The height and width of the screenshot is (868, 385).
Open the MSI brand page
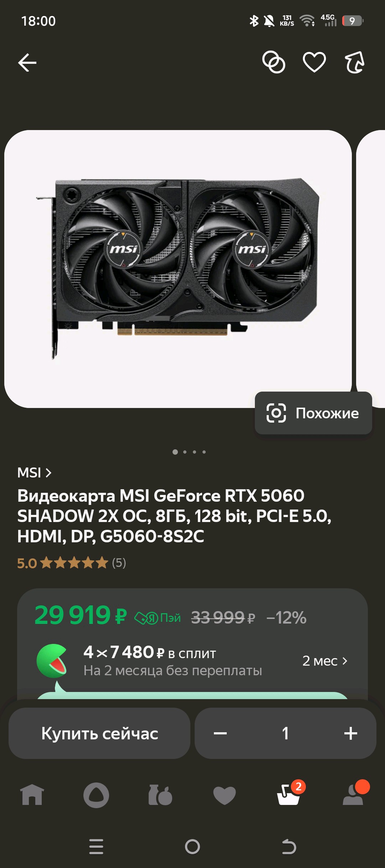point(35,473)
